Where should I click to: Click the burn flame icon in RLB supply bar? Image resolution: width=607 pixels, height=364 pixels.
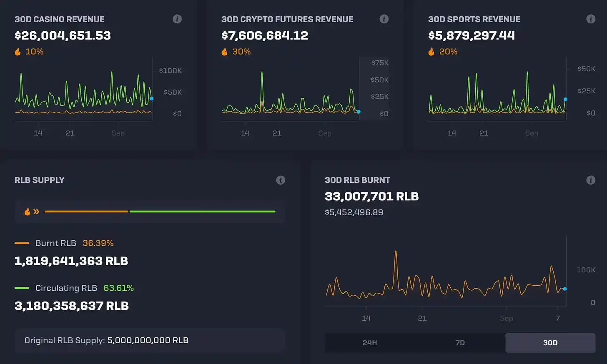tap(28, 212)
